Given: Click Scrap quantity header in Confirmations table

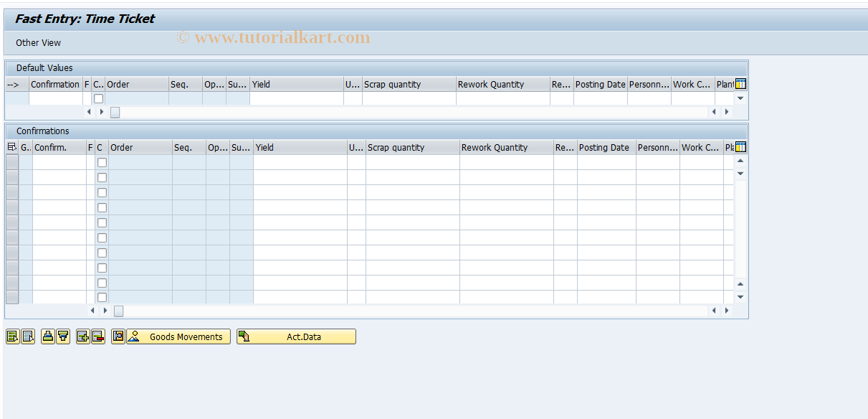Looking at the screenshot, I should tap(413, 147).
